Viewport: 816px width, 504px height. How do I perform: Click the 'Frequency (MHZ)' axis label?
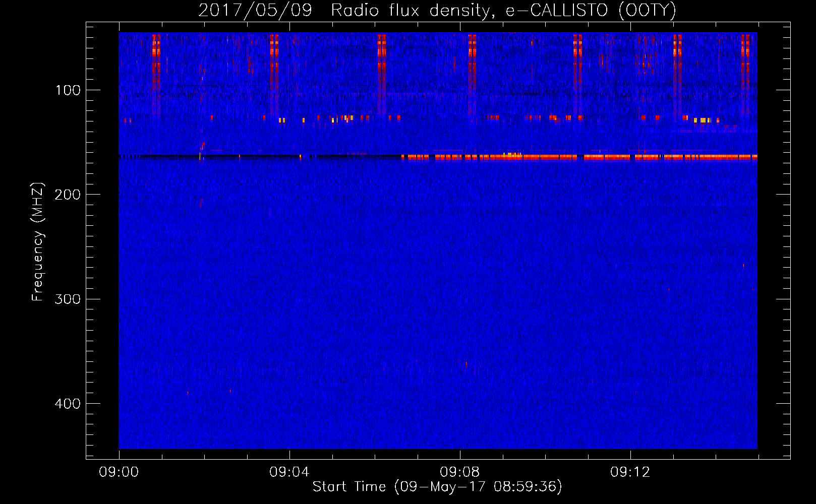click(37, 242)
